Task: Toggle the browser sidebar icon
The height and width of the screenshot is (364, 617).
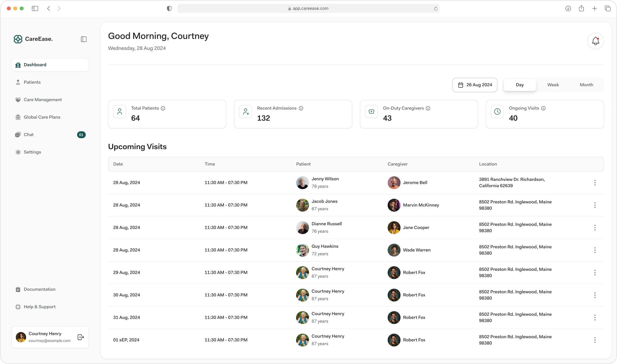Action: pos(35,8)
